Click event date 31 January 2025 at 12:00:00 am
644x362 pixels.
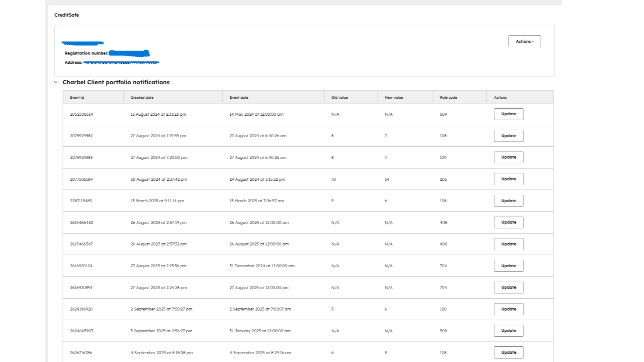click(x=260, y=331)
